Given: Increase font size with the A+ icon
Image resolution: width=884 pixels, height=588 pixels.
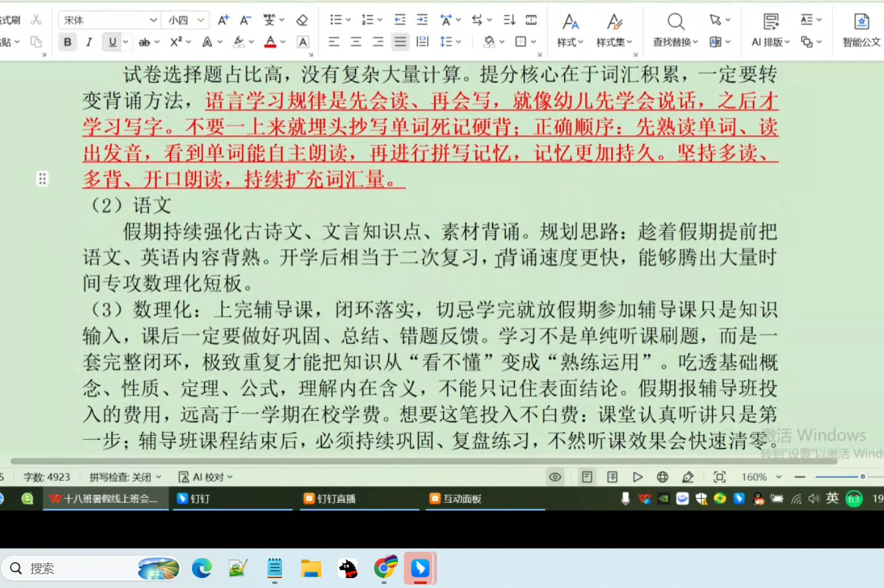Looking at the screenshot, I should tap(224, 20).
